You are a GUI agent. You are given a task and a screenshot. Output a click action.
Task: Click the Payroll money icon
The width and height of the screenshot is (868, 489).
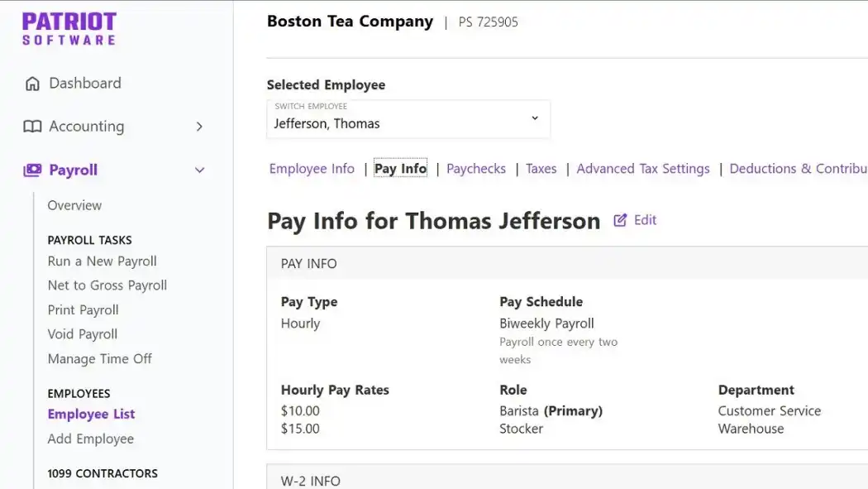[x=32, y=170]
